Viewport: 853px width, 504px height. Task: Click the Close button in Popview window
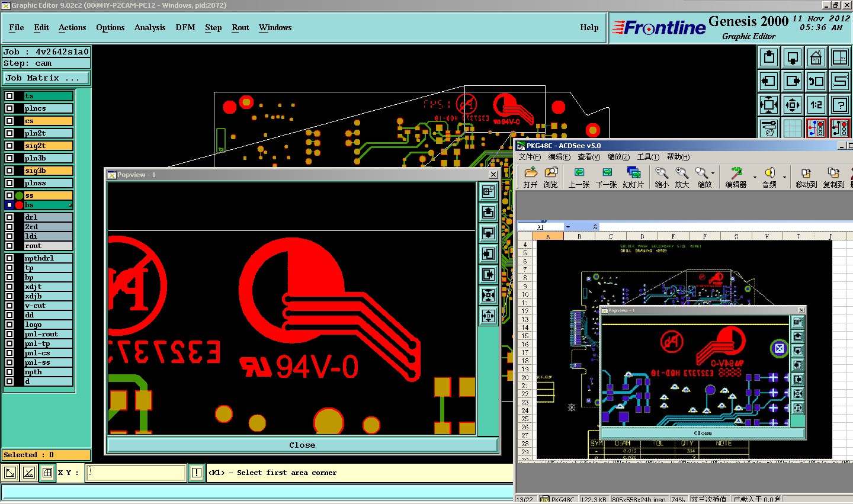point(302,445)
